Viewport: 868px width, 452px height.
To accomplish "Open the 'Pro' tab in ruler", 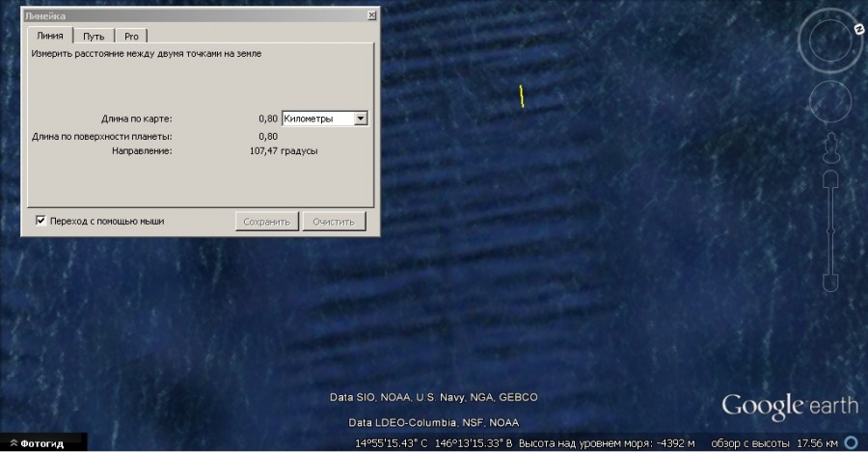I will (x=131, y=36).
